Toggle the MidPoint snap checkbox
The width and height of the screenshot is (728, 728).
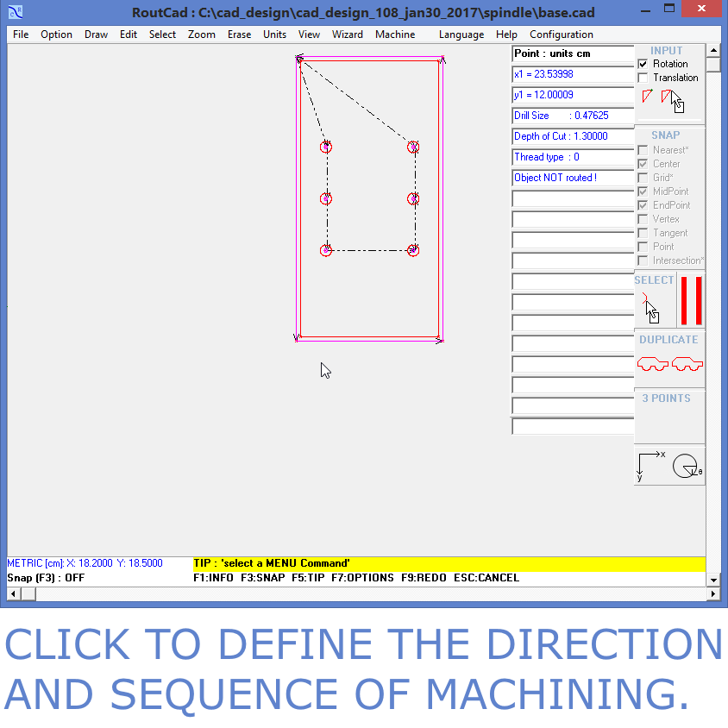coord(643,191)
